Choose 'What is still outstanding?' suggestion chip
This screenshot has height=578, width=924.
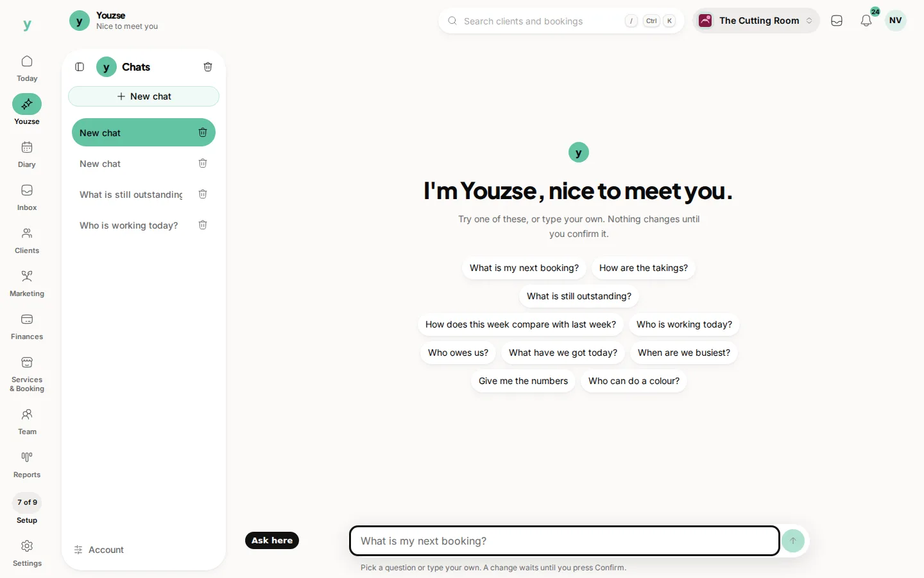579,296
